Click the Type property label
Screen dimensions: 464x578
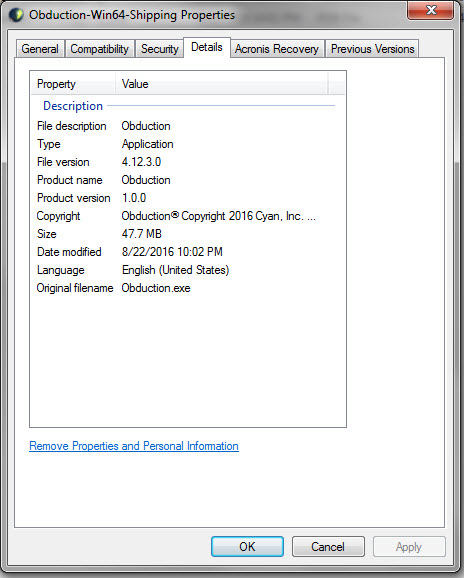tap(48, 144)
